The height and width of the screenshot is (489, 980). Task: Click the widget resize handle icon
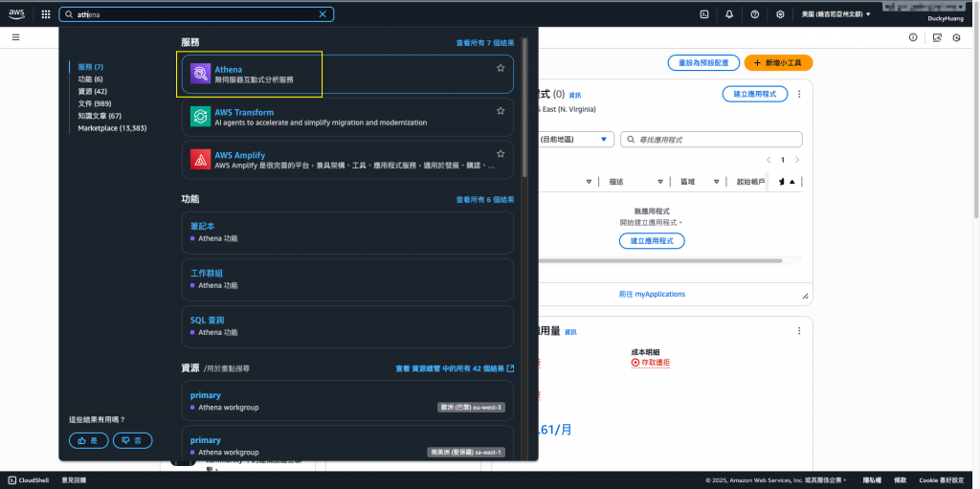(x=805, y=296)
